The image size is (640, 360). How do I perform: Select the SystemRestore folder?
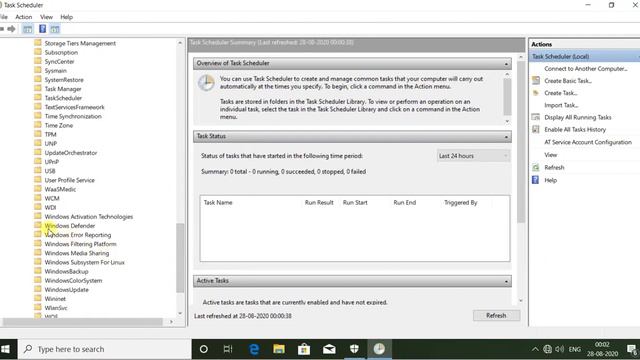pyautogui.click(x=64, y=80)
